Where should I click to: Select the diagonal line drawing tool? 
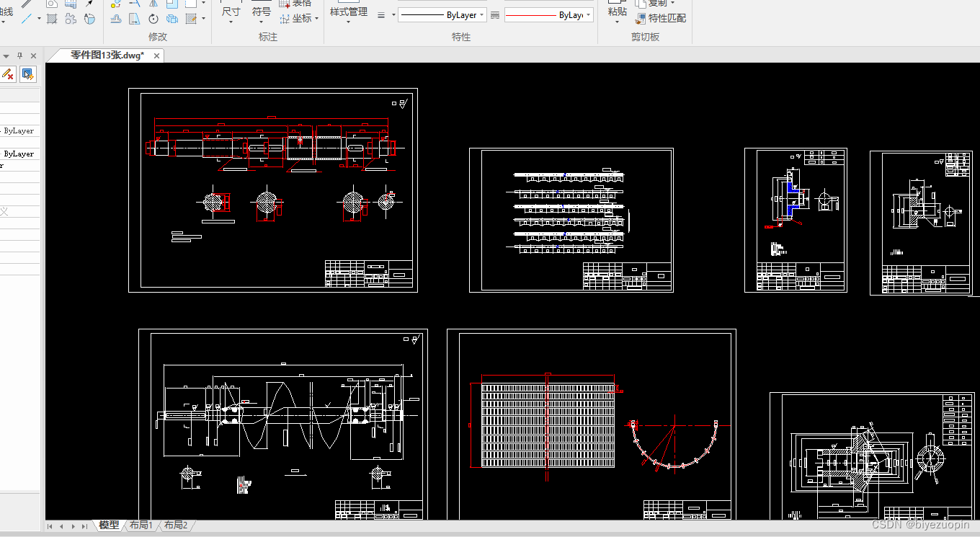tap(27, 19)
